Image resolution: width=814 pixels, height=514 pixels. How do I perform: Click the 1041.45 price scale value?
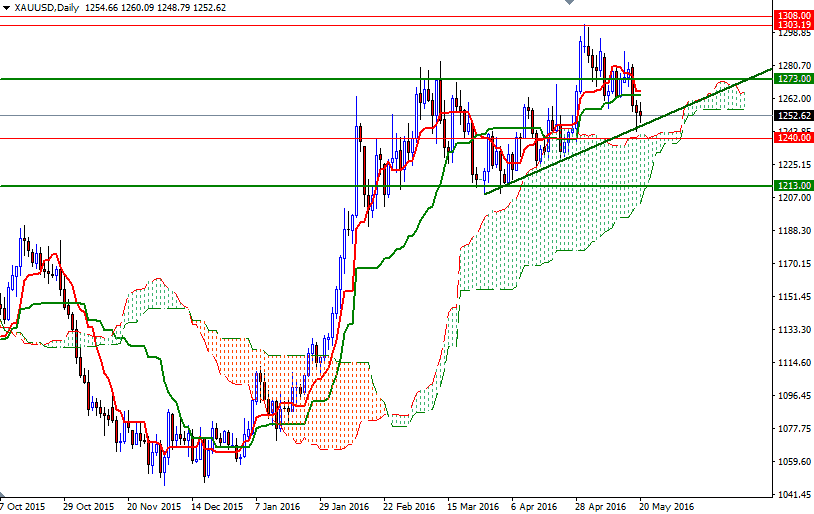[794, 495]
